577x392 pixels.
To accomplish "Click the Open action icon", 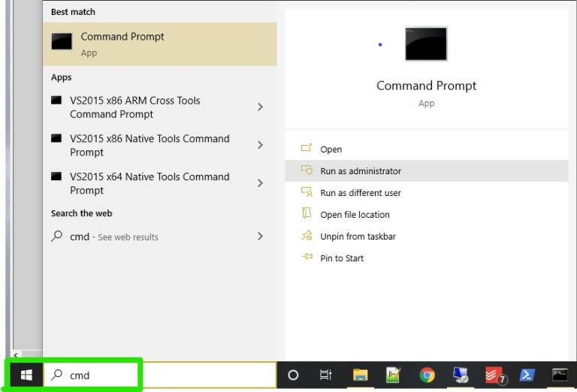I will pos(307,148).
